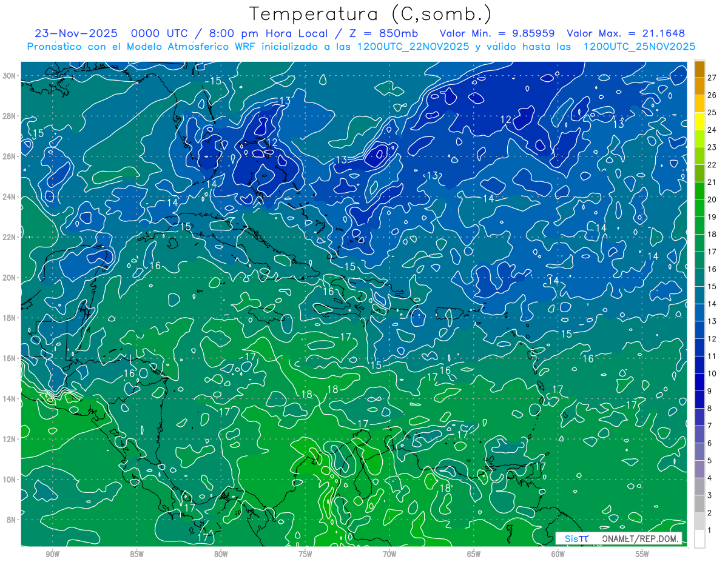This screenshot has width=728, height=562.
Task: Click the ONAMET/REP.DOM. logo label
Action: 641,538
